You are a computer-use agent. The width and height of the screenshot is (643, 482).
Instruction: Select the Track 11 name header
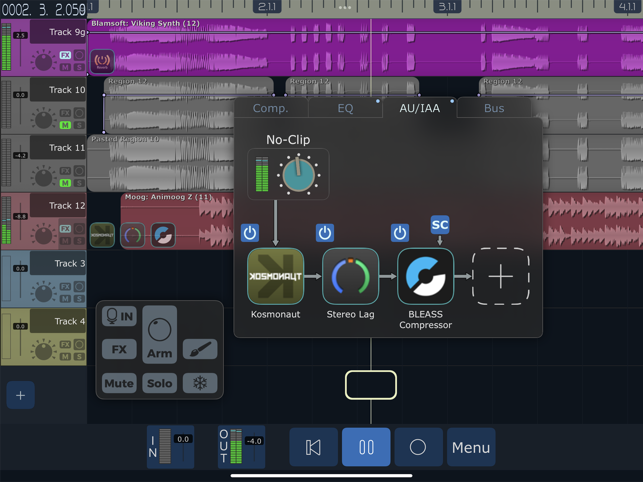tap(58, 148)
